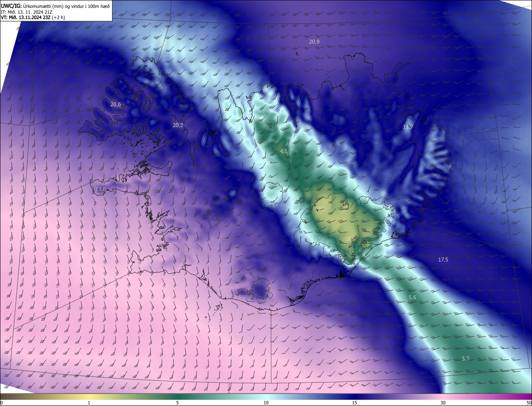Image resolution: width=532 pixels, height=406 pixels.
Task: Click the colour scale tick labelled 5
Action: 177,403
